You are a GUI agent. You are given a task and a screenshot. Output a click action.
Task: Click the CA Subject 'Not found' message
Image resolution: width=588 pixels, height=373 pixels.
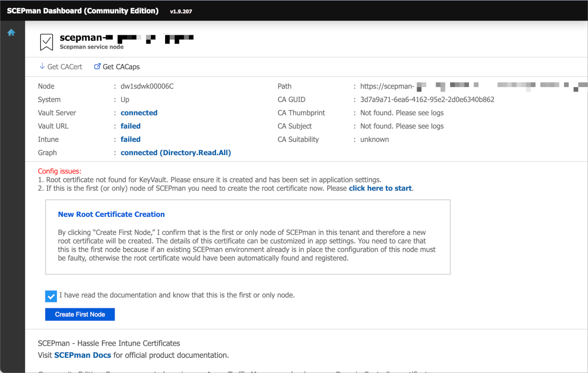coord(402,126)
